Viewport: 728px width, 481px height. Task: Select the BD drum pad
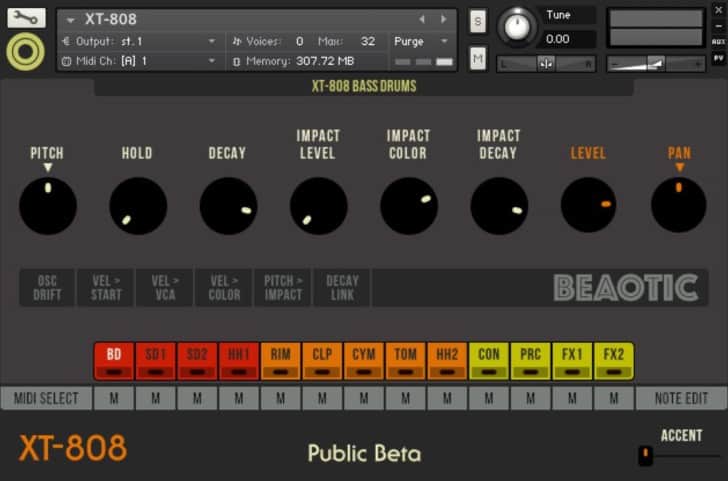[x=114, y=361]
